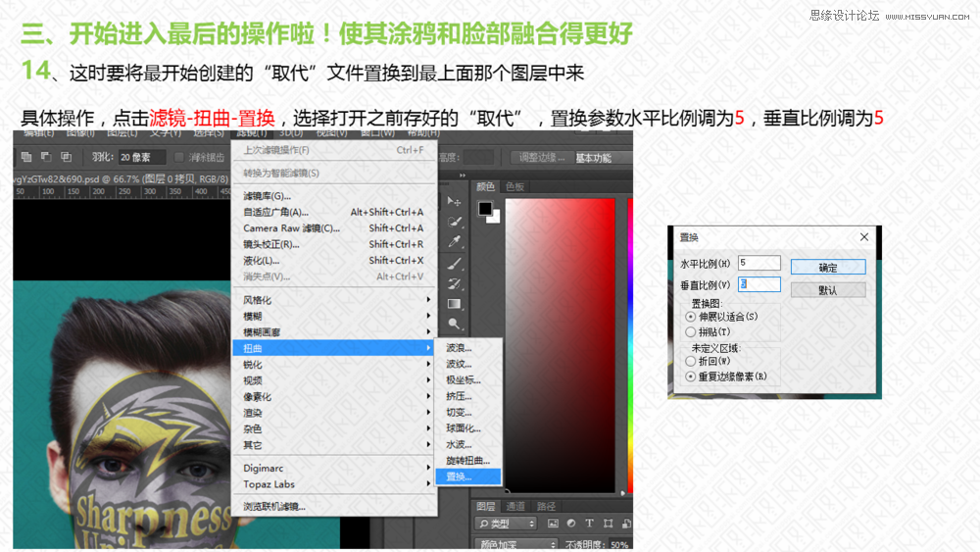Choose 极坐标... in the distort submenu
980x552 pixels.
tap(468, 380)
